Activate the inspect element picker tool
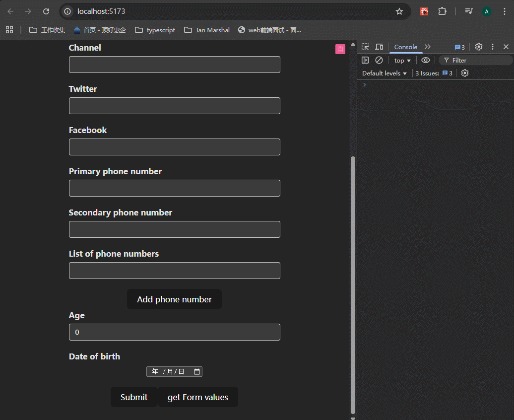This screenshot has height=420, width=514. (365, 47)
